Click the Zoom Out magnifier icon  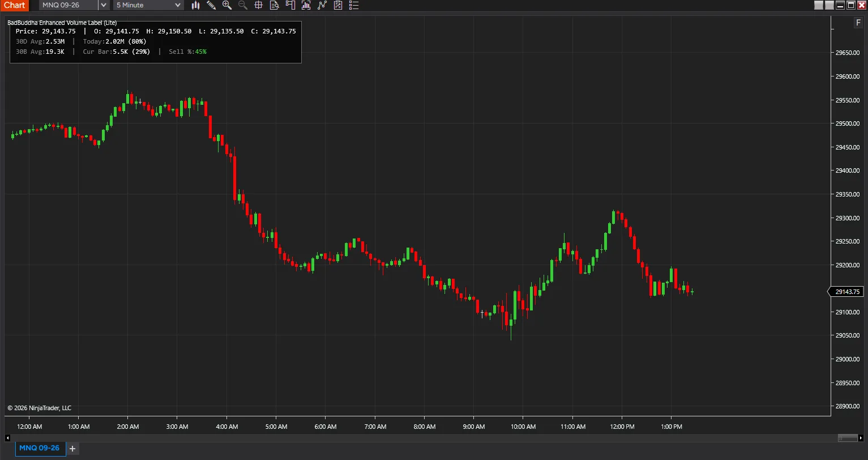[x=243, y=5]
